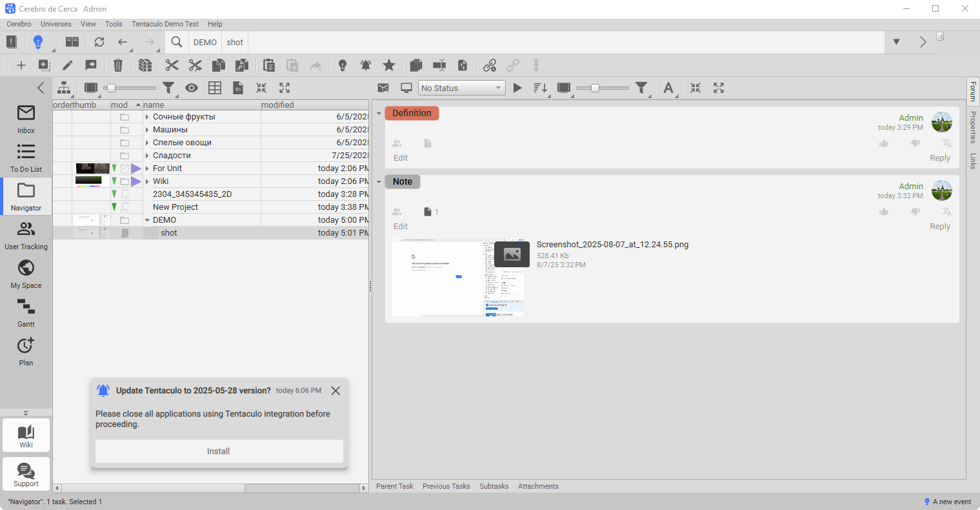
Task: Open User Tracking in the sidebar
Action: pos(26,234)
